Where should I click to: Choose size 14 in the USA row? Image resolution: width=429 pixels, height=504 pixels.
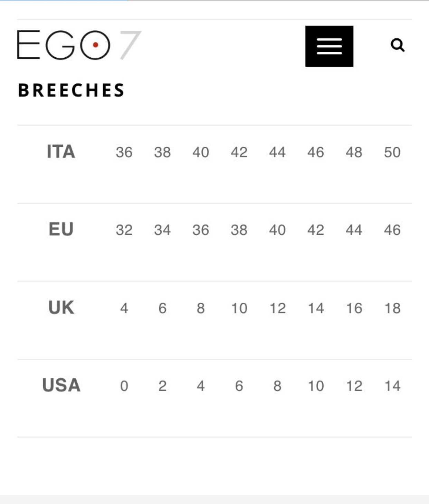tap(392, 386)
